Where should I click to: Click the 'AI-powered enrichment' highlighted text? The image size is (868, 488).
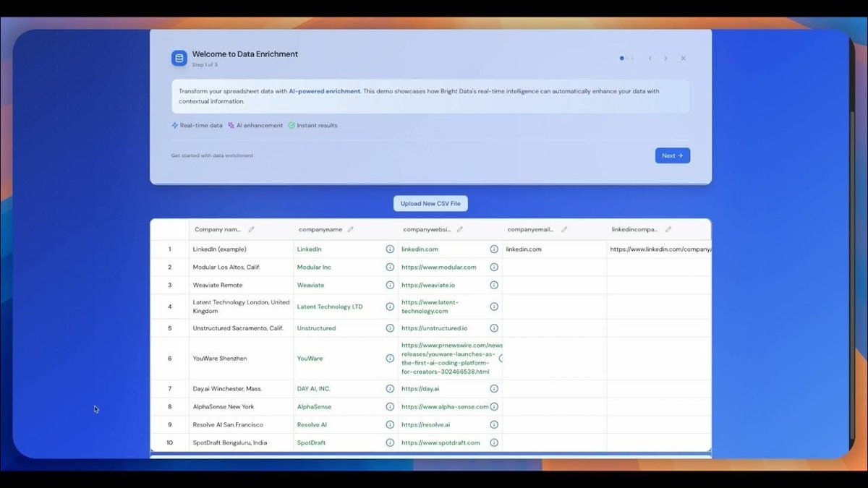pos(324,91)
